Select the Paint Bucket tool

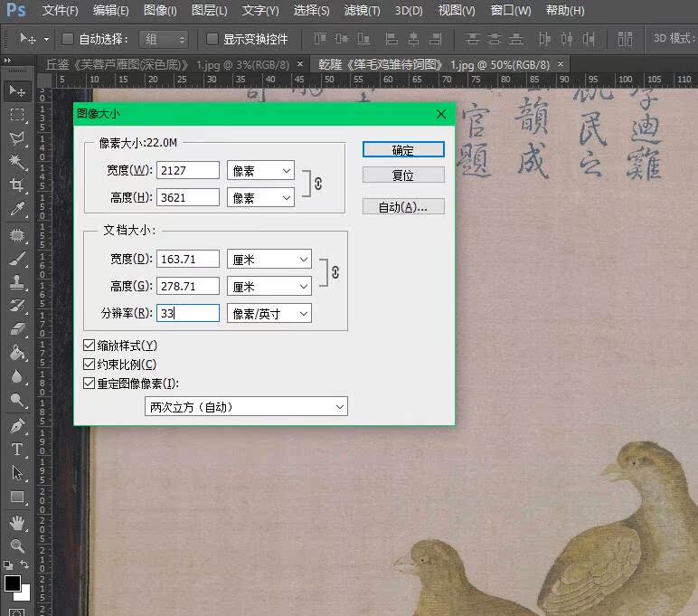[x=17, y=353]
